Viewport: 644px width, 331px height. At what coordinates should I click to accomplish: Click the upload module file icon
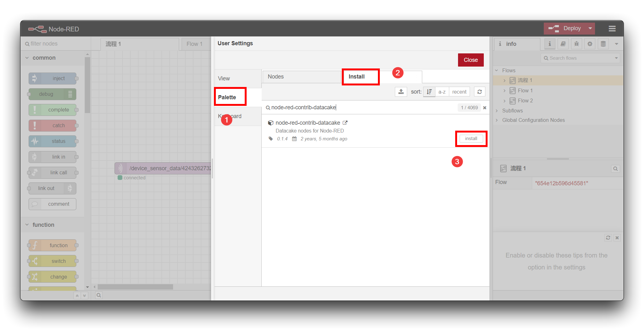click(x=401, y=92)
